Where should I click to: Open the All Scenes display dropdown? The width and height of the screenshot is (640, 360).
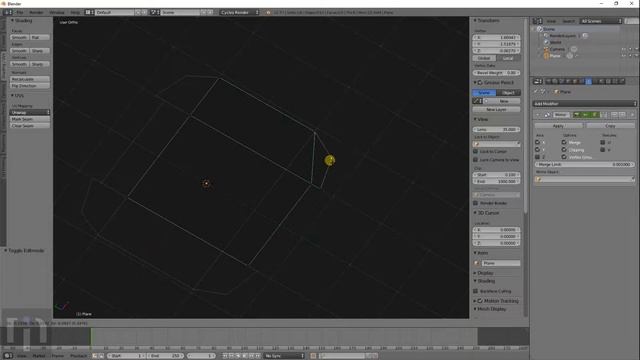601,21
